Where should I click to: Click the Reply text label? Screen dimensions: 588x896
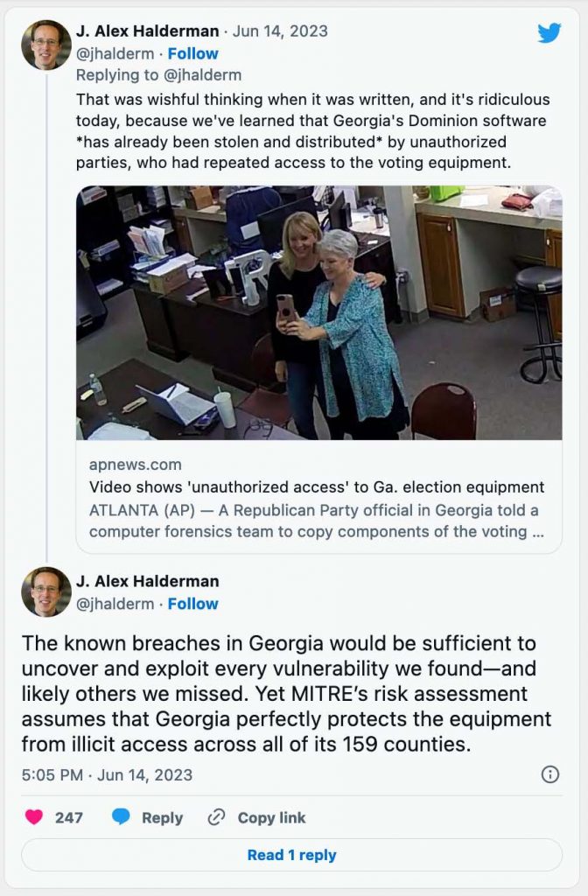click(162, 817)
